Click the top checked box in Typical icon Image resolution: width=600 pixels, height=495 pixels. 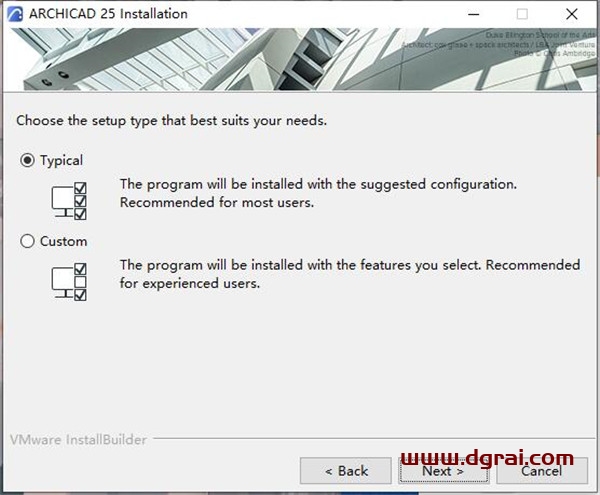tap(80, 188)
